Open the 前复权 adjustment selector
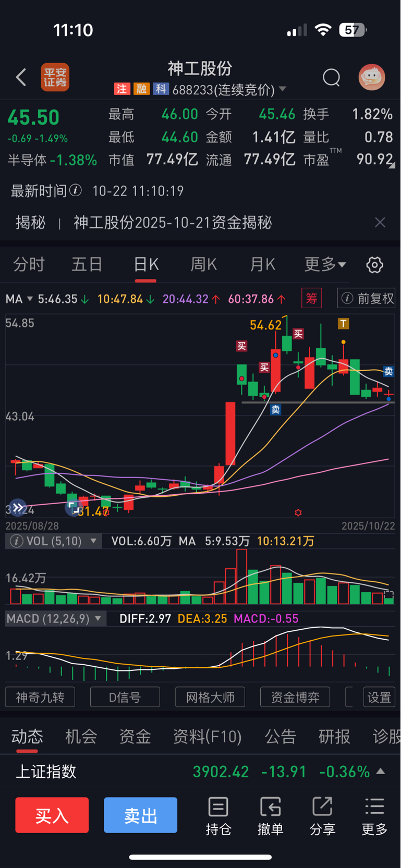The width and height of the screenshot is (401, 868). click(366, 298)
